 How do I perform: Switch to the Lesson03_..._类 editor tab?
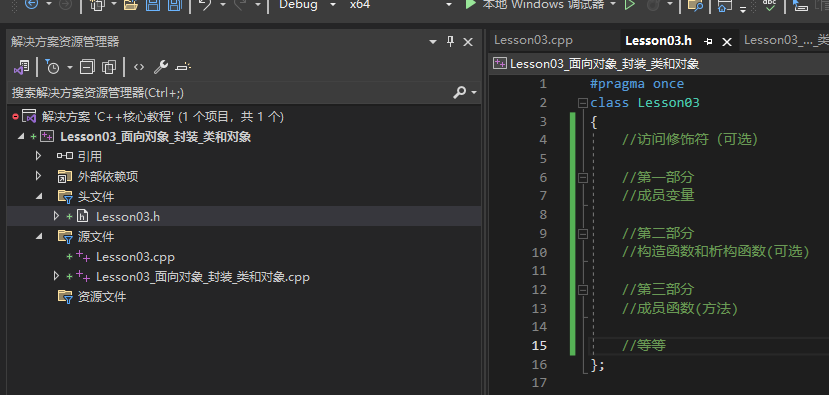tap(786, 40)
